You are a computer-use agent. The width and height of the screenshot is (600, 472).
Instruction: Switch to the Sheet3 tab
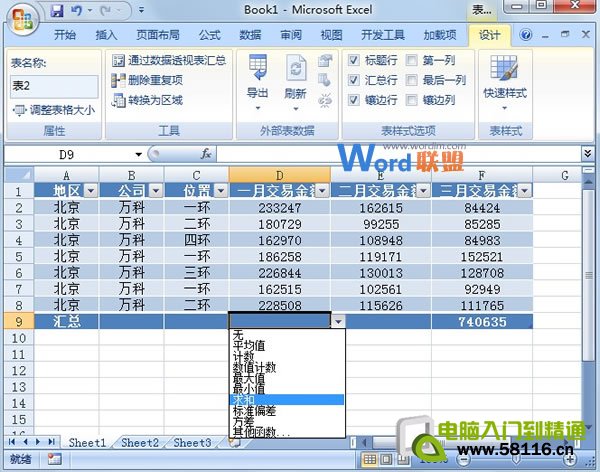192,443
